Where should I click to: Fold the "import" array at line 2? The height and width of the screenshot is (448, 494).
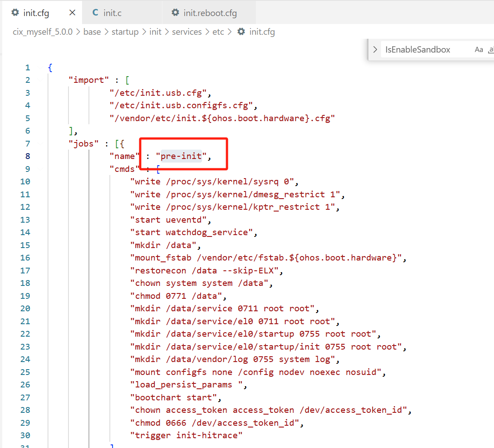tap(40, 80)
